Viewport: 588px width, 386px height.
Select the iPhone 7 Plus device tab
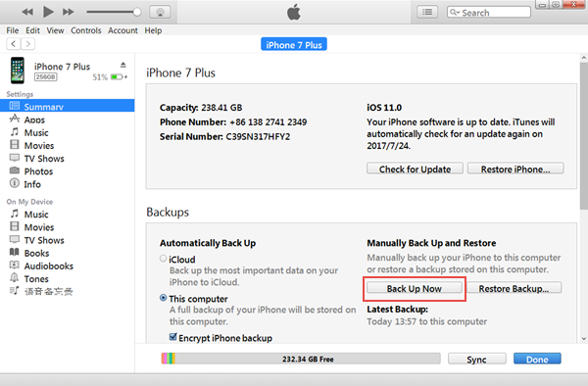click(x=294, y=45)
